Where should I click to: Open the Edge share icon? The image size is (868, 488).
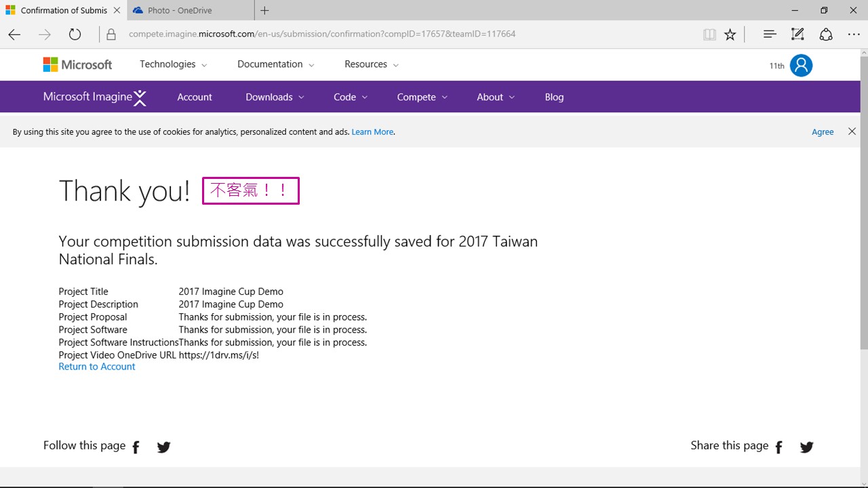pos(826,34)
